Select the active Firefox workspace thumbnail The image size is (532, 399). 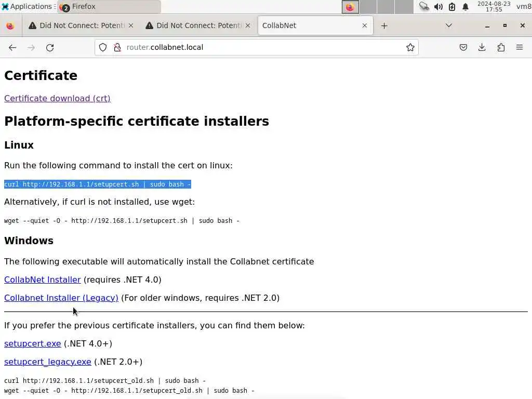tap(350, 7)
